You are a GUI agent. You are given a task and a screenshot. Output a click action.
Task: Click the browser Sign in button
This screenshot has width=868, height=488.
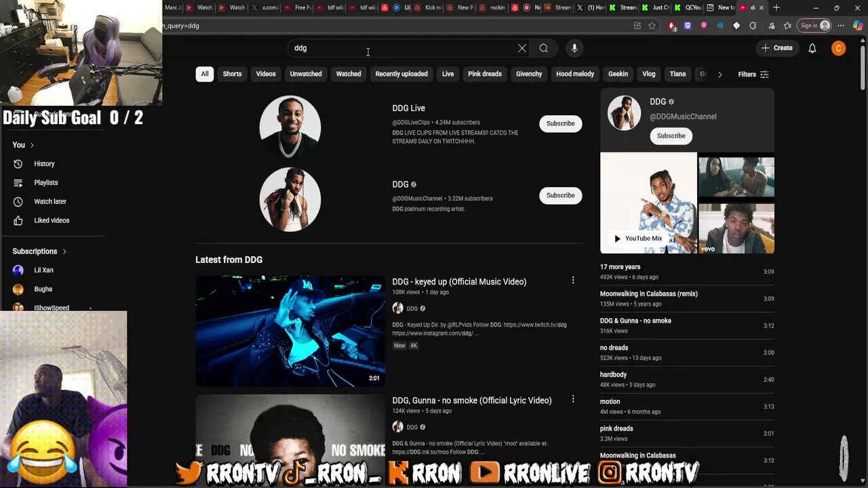814,26
